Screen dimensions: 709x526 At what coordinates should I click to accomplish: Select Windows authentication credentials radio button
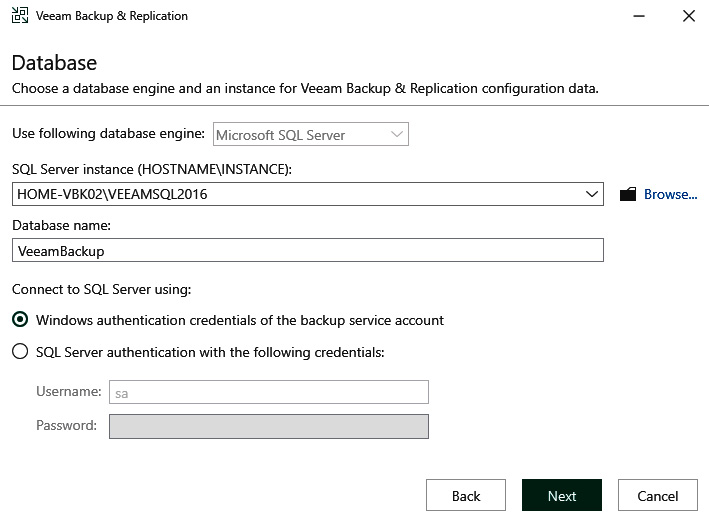(20, 320)
